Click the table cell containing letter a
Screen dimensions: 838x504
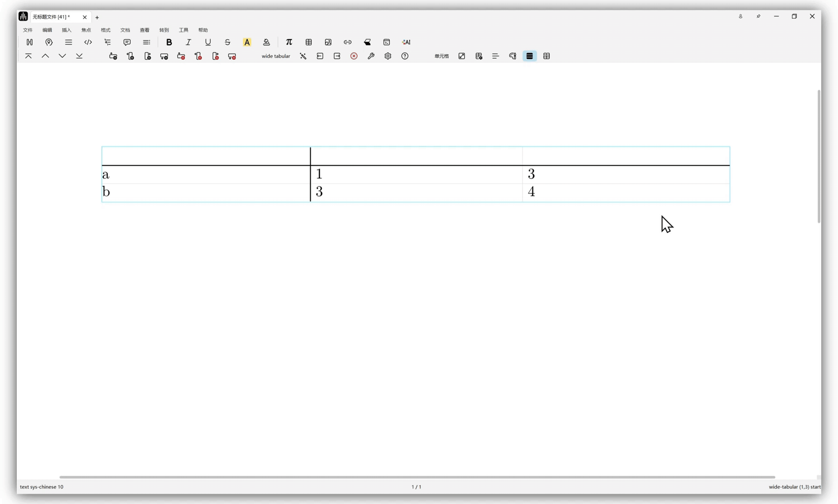coord(206,175)
